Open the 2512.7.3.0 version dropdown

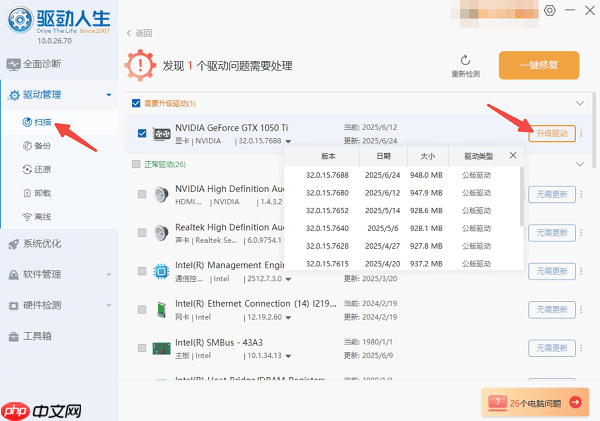[288, 279]
